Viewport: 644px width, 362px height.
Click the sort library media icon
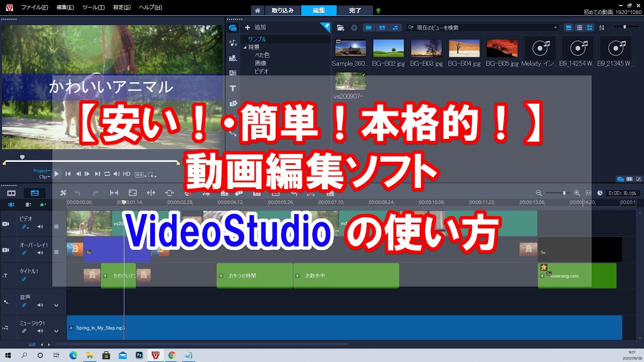pos(602,28)
